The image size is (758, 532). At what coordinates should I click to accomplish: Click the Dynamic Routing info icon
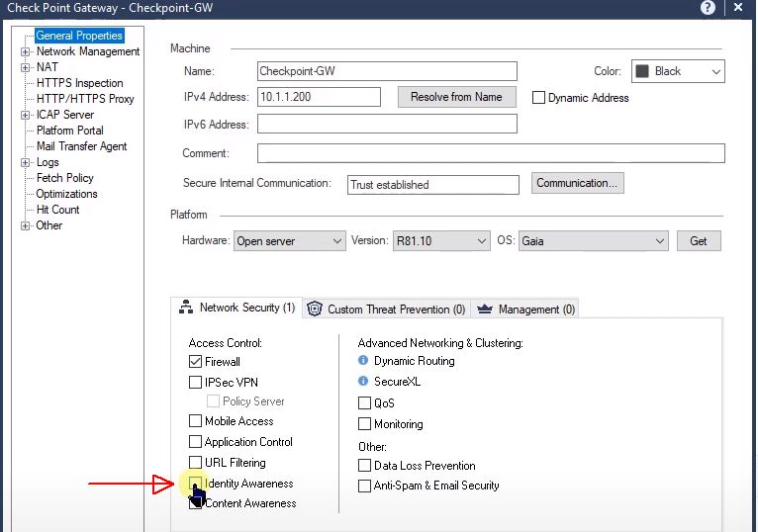click(363, 360)
